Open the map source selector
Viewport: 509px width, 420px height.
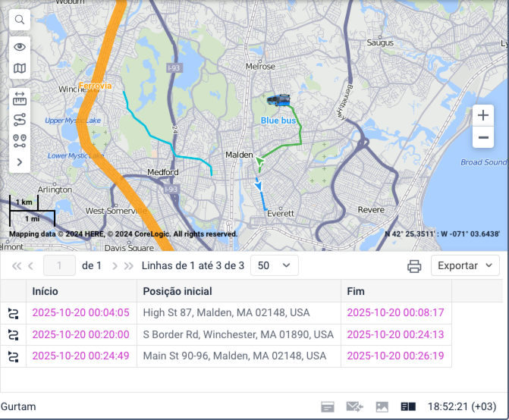(19, 69)
